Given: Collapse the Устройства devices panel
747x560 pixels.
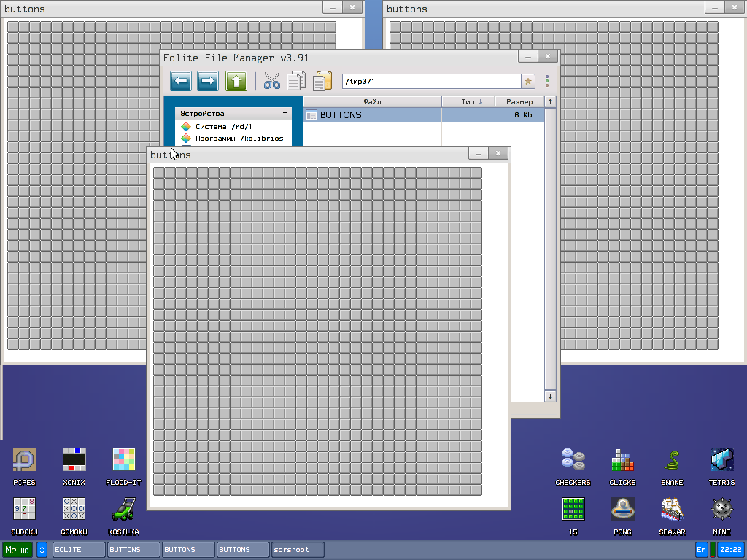Looking at the screenshot, I should click(x=285, y=114).
